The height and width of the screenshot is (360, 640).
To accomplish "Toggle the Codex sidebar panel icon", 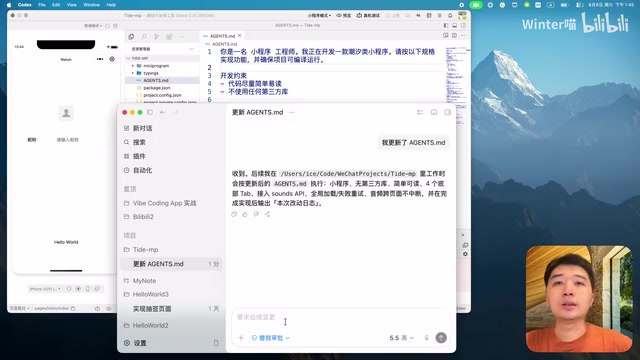I will pyautogui.click(x=150, y=112).
